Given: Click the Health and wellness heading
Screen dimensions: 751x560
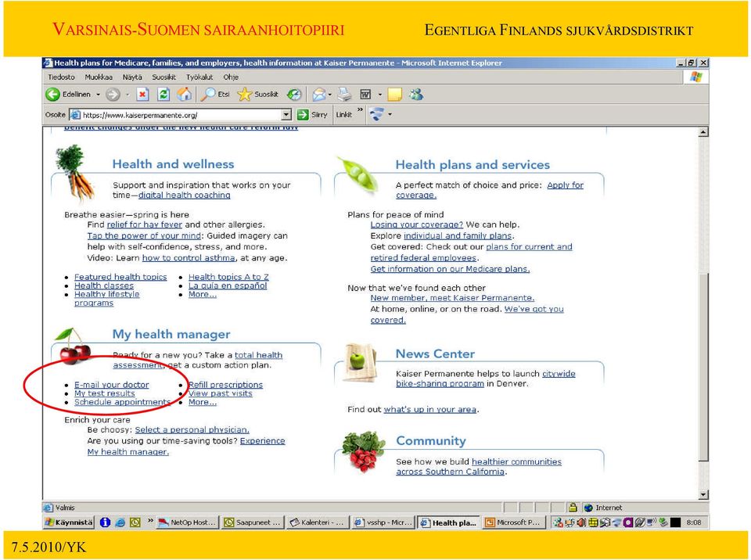Looking at the screenshot, I should pos(173,163).
